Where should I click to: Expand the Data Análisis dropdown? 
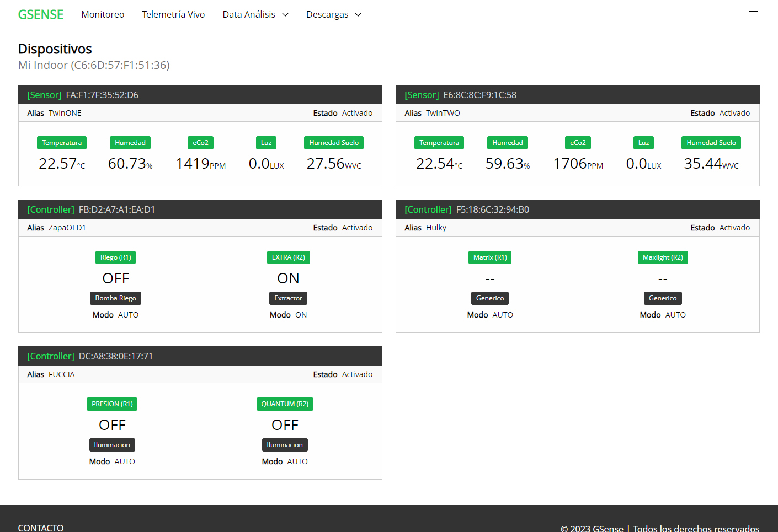click(255, 14)
